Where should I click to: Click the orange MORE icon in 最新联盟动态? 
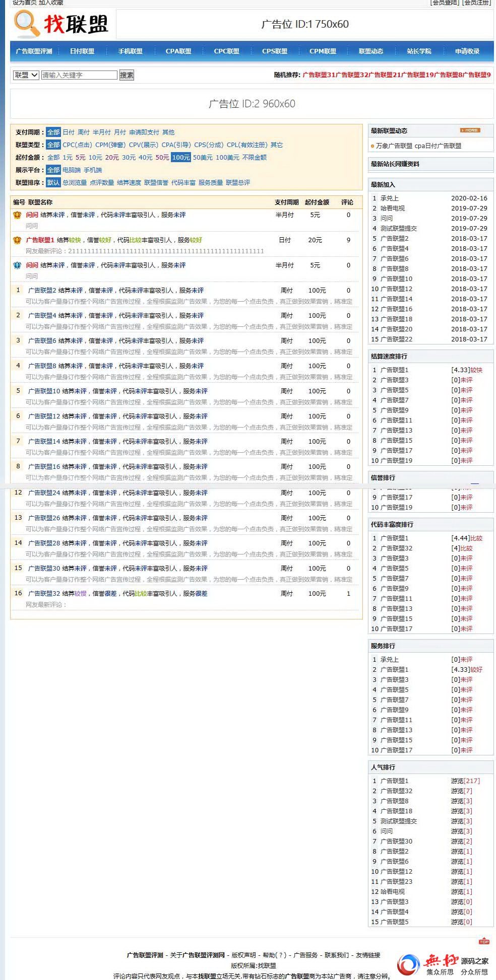pos(470,130)
